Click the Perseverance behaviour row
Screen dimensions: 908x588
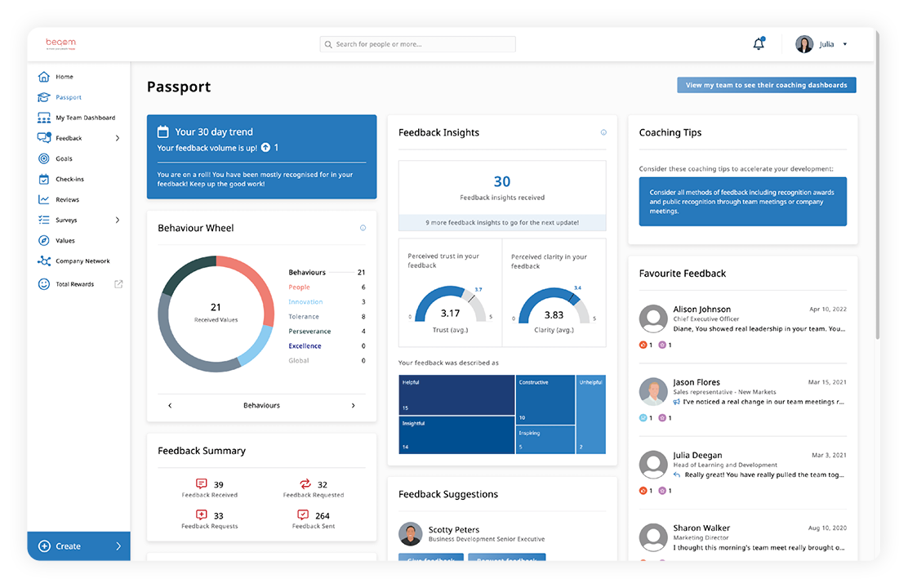pos(327,331)
